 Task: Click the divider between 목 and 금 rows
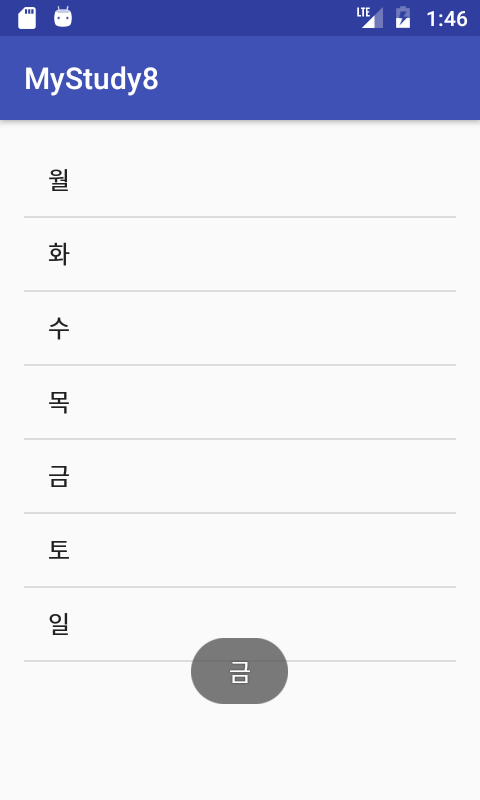pyautogui.click(x=240, y=439)
